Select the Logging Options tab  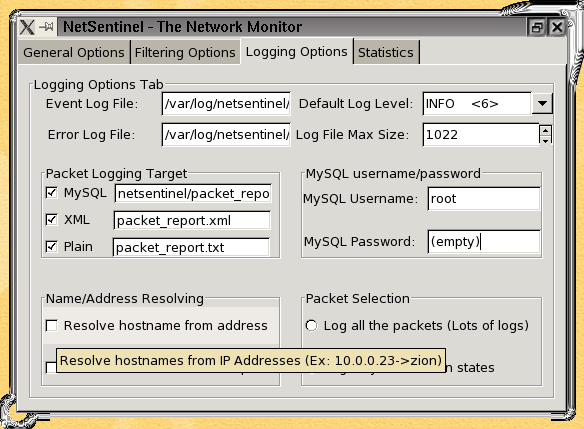[296, 51]
